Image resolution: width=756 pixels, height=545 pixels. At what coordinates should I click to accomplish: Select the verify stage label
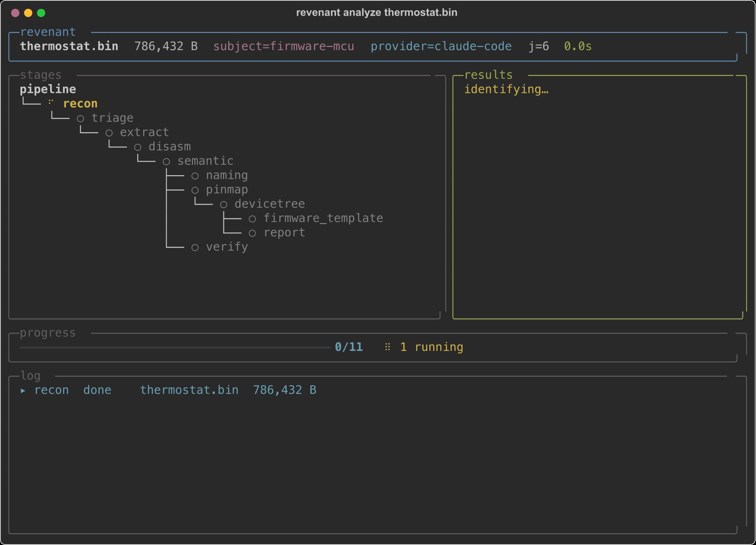pos(227,247)
